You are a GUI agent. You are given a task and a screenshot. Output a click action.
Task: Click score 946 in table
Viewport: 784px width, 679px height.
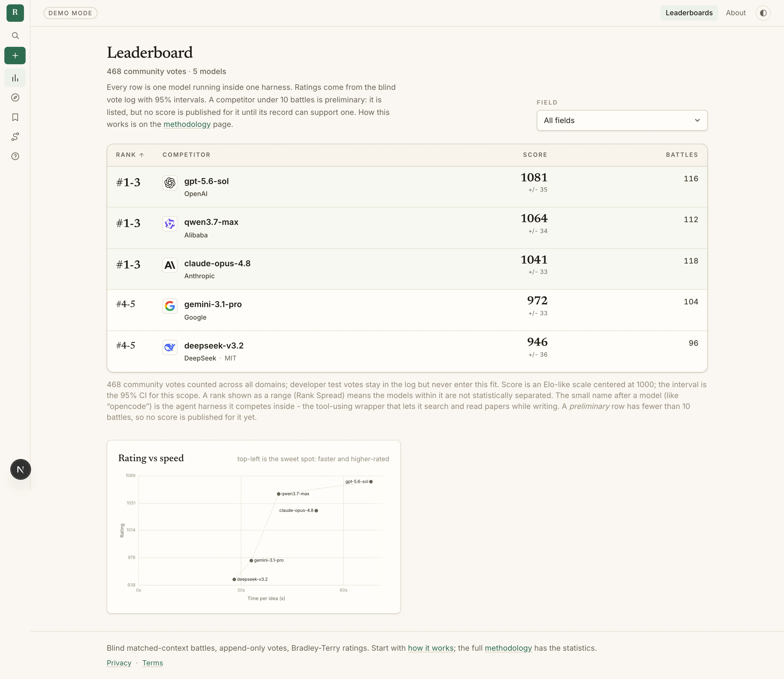tap(537, 342)
